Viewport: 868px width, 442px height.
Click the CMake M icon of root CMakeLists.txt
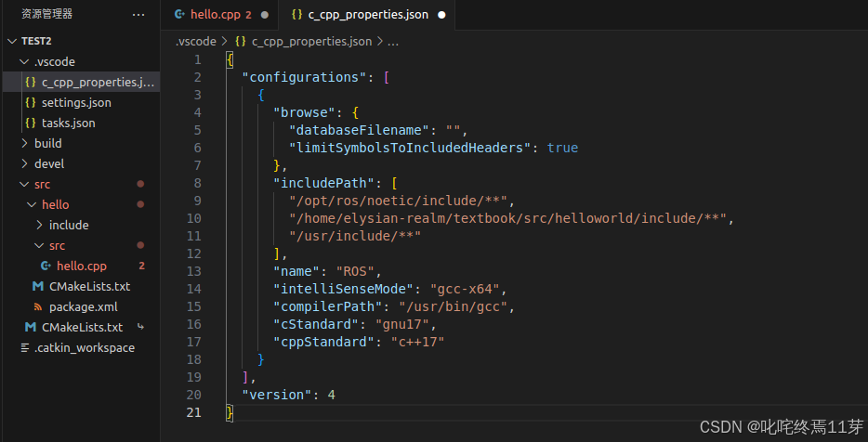click(31, 328)
